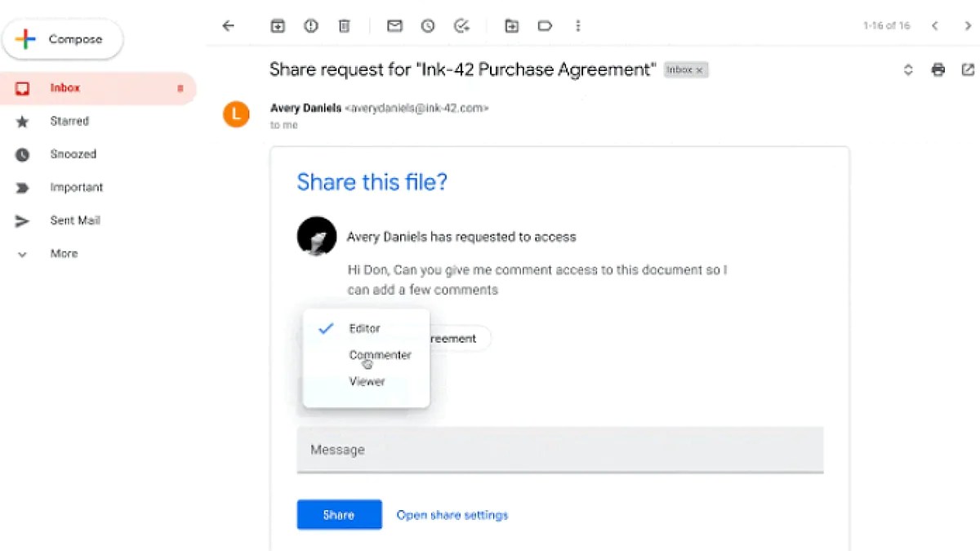
Task: Mark the conversation as unread
Action: coord(394,25)
